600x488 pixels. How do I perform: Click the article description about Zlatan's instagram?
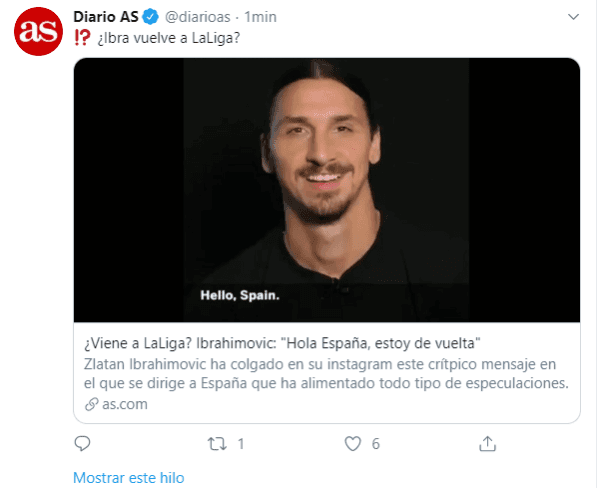(326, 374)
